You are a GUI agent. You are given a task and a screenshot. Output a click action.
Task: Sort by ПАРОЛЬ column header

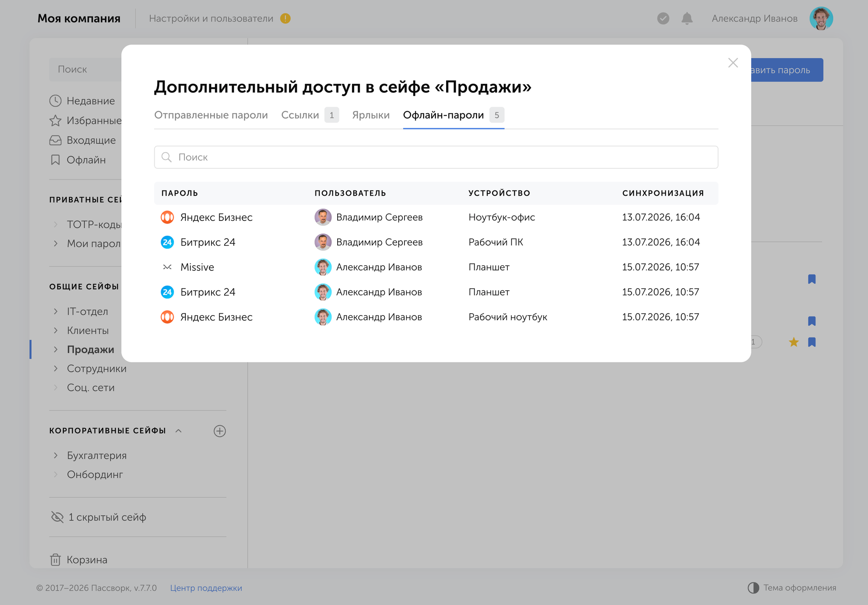[x=180, y=193]
